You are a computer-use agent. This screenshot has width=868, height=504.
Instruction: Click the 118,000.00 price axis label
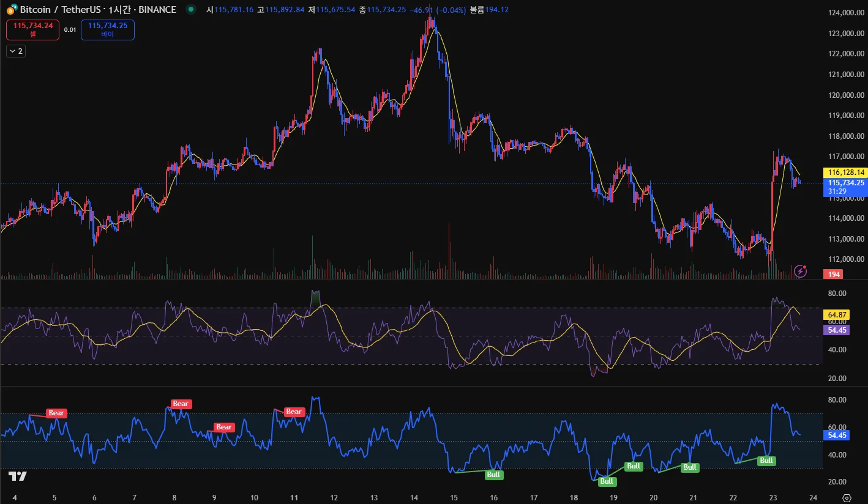pos(845,136)
